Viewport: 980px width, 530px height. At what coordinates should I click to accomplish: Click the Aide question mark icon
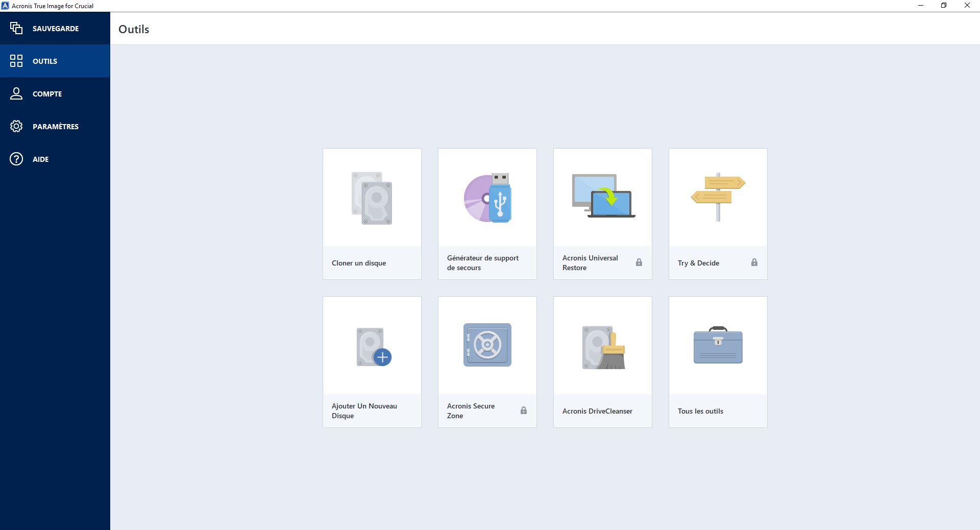point(16,159)
